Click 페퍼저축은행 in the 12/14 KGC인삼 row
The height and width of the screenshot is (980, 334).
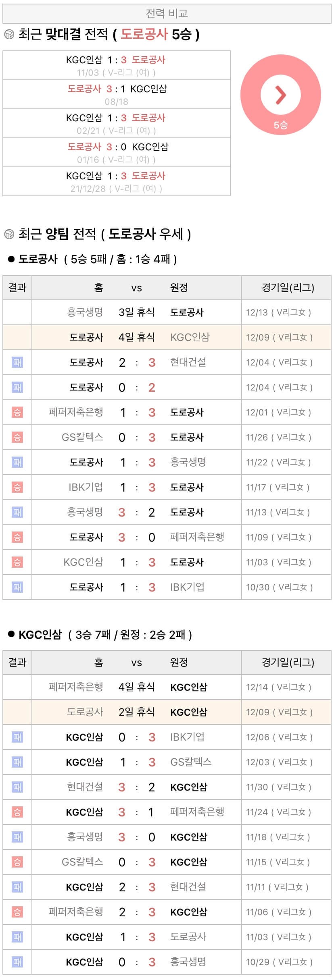pyautogui.click(x=76, y=687)
